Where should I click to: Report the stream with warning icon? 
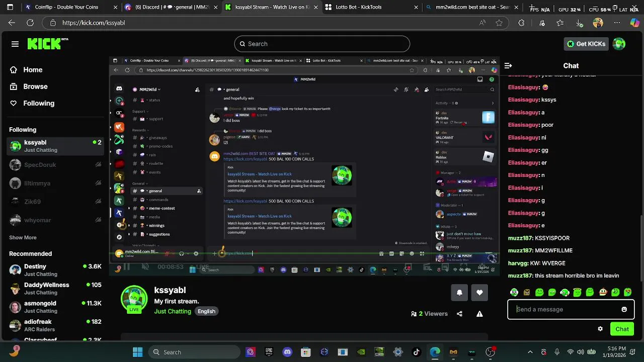[x=479, y=314]
